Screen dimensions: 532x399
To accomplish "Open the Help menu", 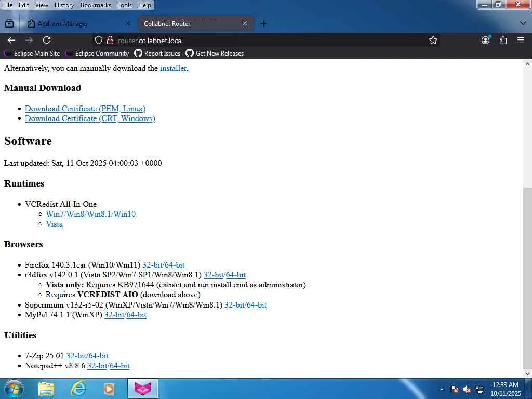I will 144,5.
